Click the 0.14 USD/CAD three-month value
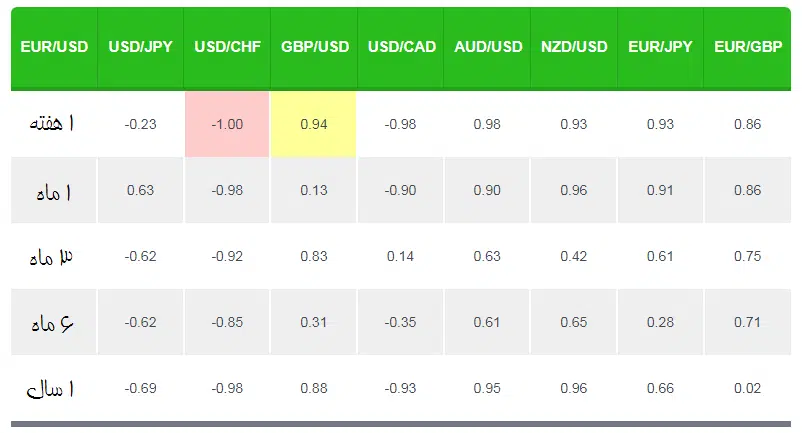 tap(400, 256)
